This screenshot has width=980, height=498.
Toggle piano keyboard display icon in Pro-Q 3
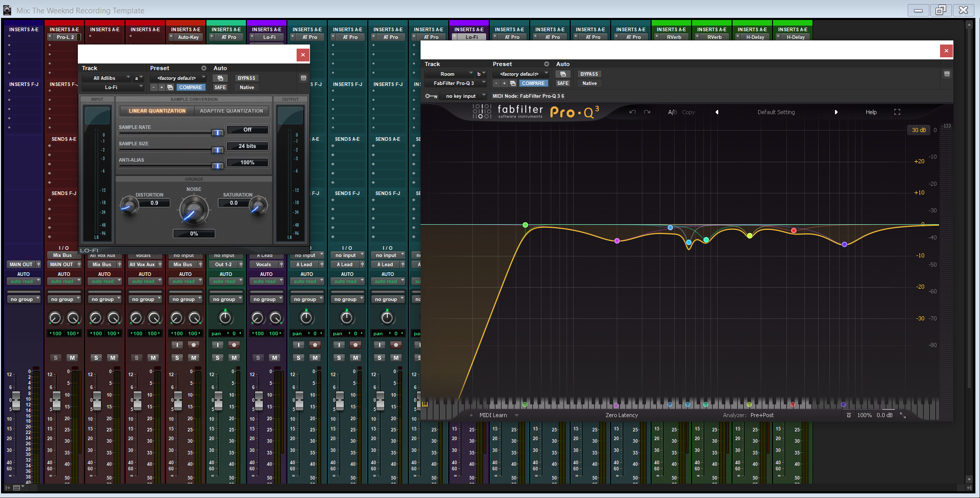coord(425,404)
